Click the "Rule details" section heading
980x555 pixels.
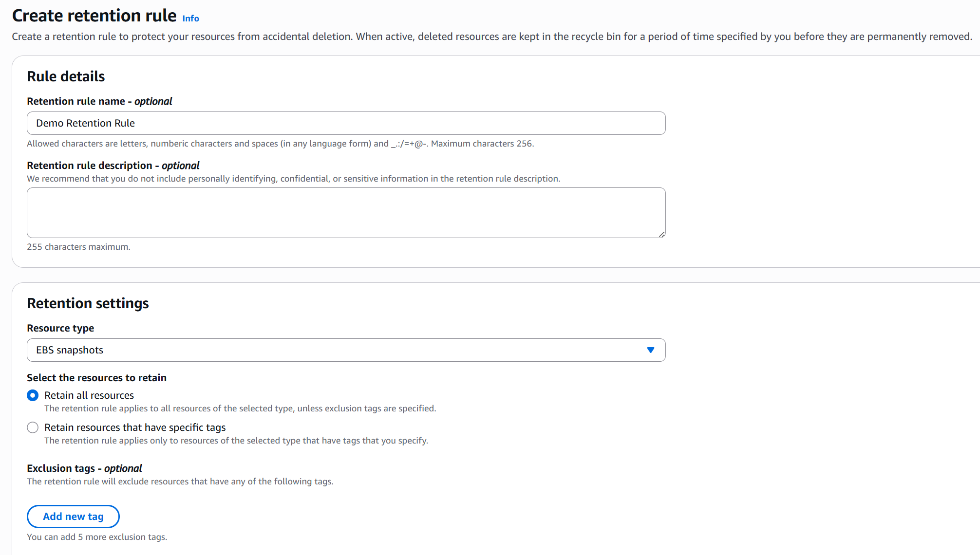point(66,76)
